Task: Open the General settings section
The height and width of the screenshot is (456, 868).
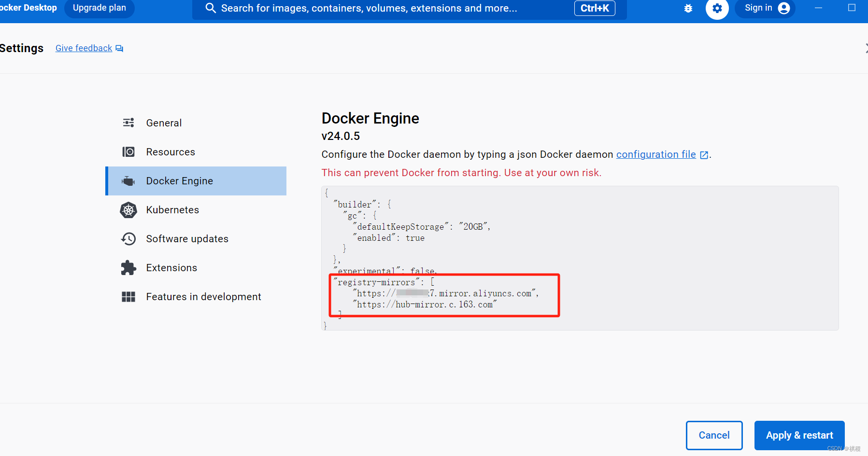Action: (x=196, y=123)
